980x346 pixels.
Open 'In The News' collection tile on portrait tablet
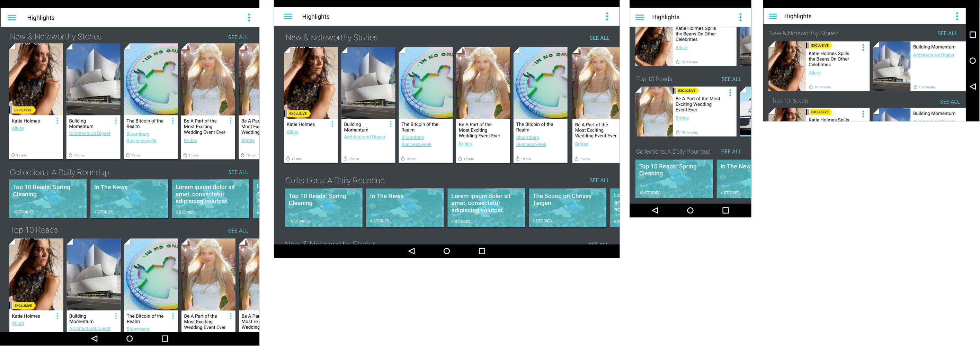coord(129,199)
